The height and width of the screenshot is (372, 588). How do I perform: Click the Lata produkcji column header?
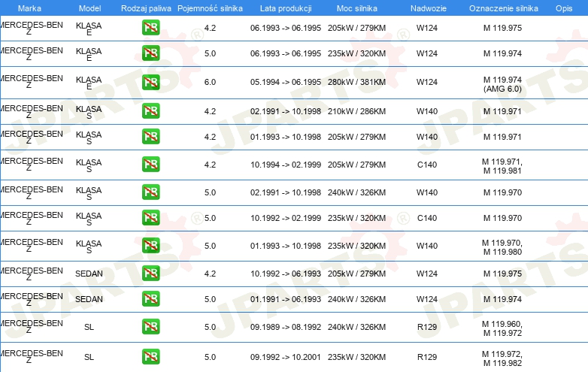286,8
